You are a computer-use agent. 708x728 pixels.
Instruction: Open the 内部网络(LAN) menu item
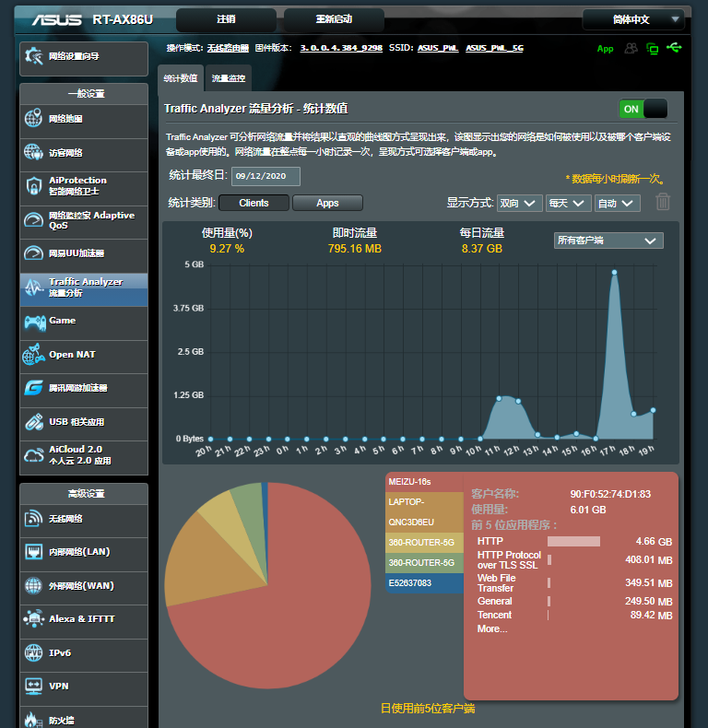tap(84, 554)
